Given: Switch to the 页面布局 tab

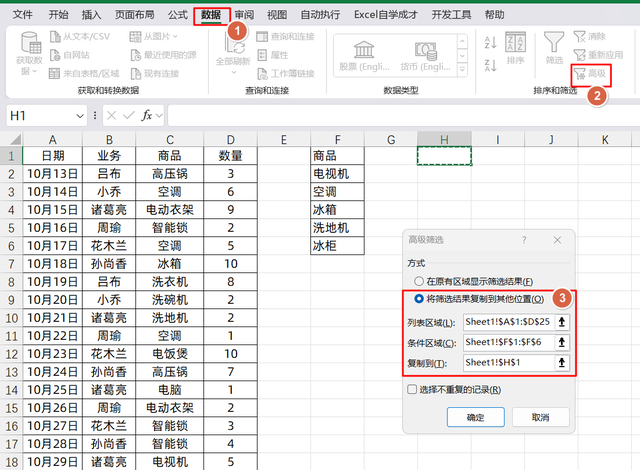Looking at the screenshot, I should tap(134, 15).
